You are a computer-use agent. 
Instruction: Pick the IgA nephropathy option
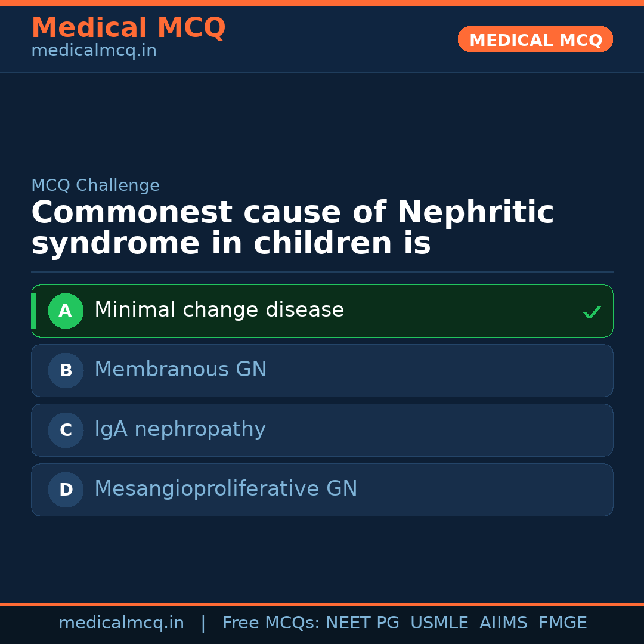(179, 429)
